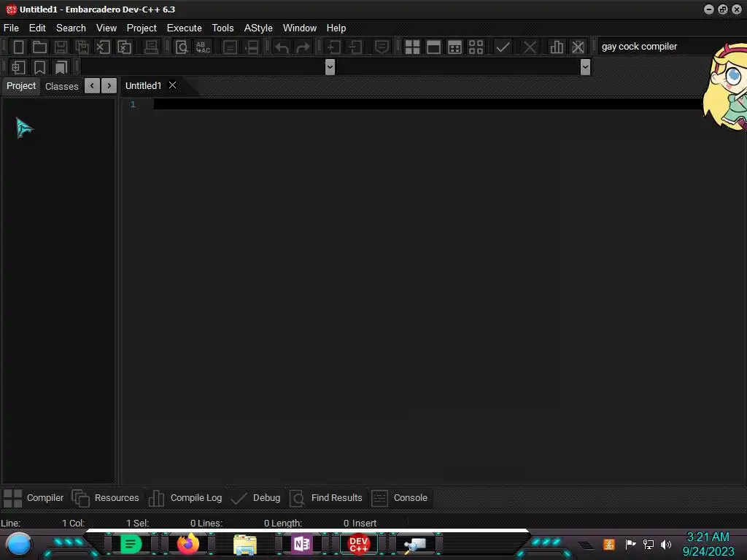Viewport: 747px width, 560px height.
Task: Click the Close All files toolbar icon
Action: pyautogui.click(x=124, y=47)
